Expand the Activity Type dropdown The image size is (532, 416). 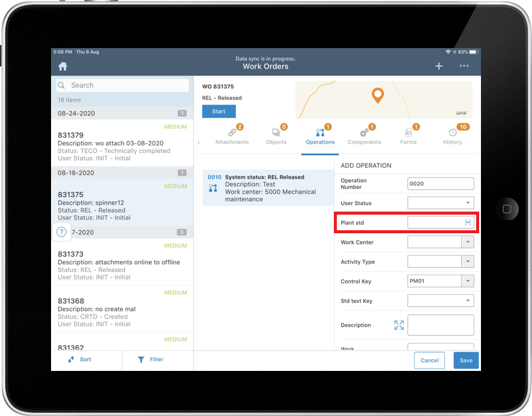[x=468, y=262]
